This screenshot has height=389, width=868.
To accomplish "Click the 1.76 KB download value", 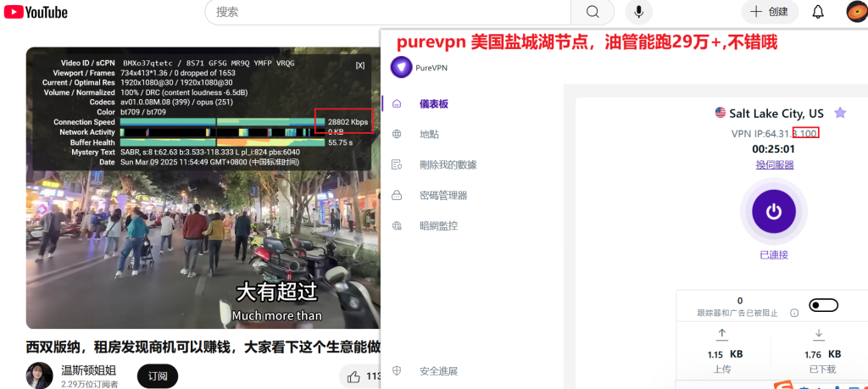I will [x=822, y=354].
